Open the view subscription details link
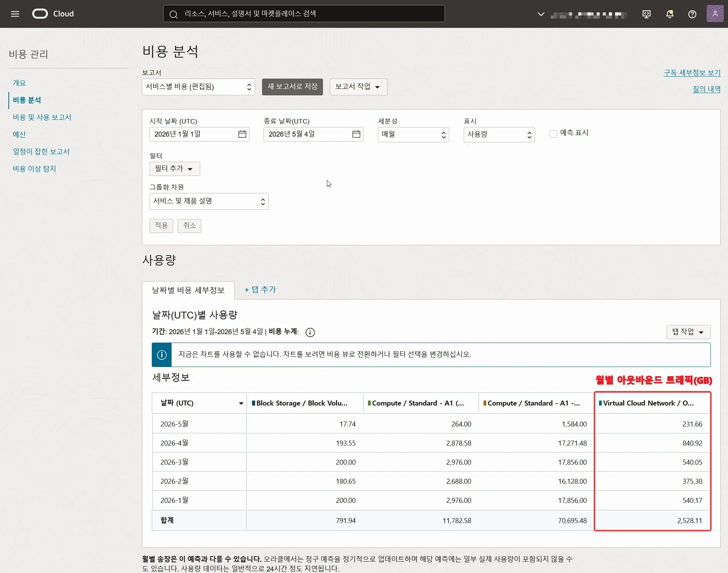The width and height of the screenshot is (728, 573). pyautogui.click(x=692, y=73)
